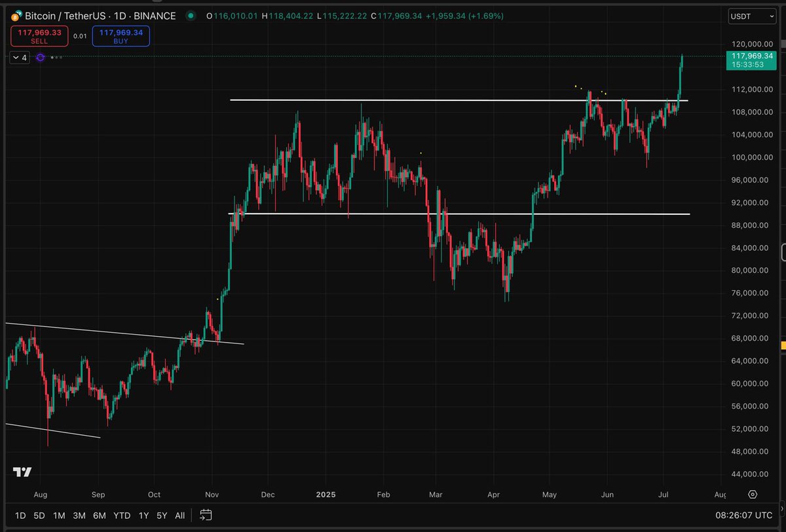Click the open value O116,010.01
The width and height of the screenshot is (786, 532).
[233, 15]
